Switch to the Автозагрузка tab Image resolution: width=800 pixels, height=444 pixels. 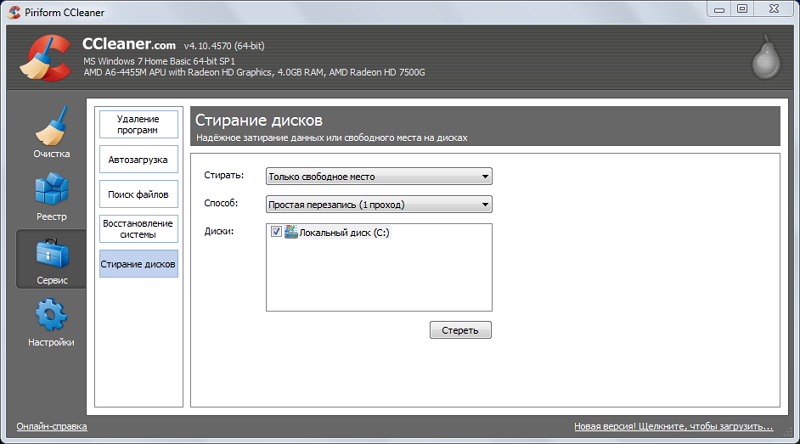pos(138,159)
